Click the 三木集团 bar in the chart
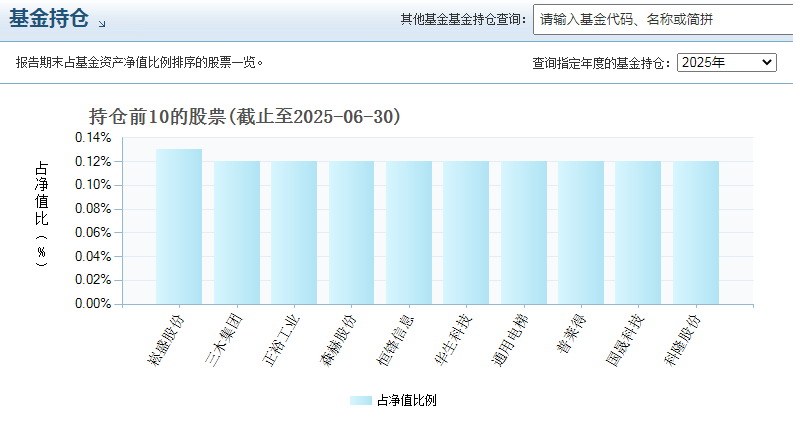This screenshot has width=793, height=436. pyautogui.click(x=237, y=233)
